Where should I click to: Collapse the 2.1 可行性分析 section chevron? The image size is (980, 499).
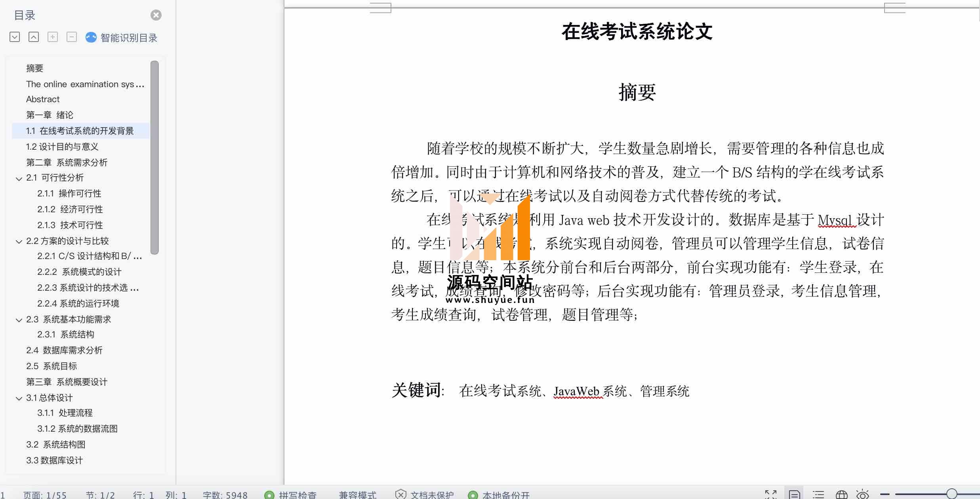click(19, 179)
